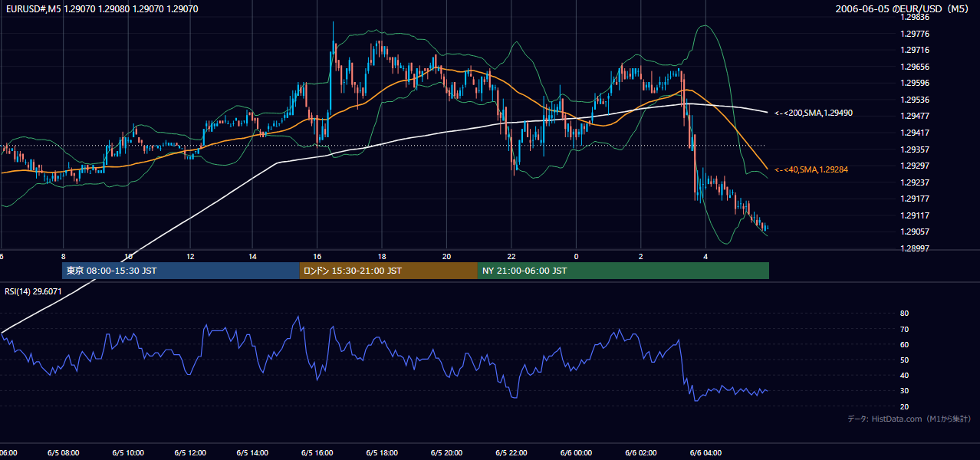The height and width of the screenshot is (460, 980).
Task: Click hour marker 22 under price chart
Action: [x=511, y=257]
